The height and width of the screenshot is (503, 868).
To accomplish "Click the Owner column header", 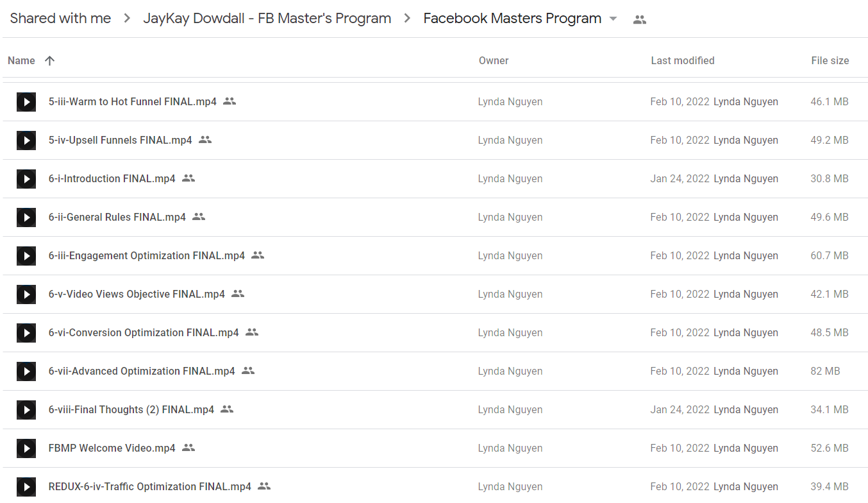I will click(x=494, y=60).
